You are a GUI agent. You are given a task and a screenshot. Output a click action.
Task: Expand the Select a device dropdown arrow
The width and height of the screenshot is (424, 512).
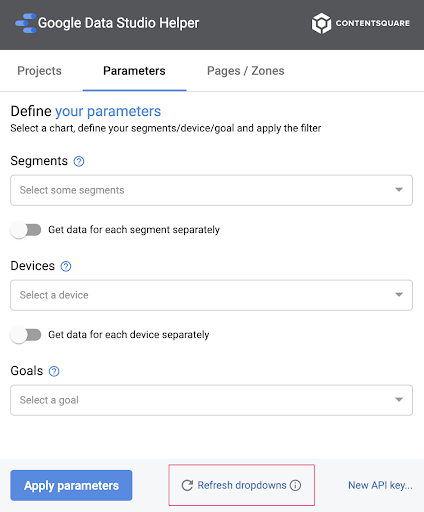click(x=399, y=294)
